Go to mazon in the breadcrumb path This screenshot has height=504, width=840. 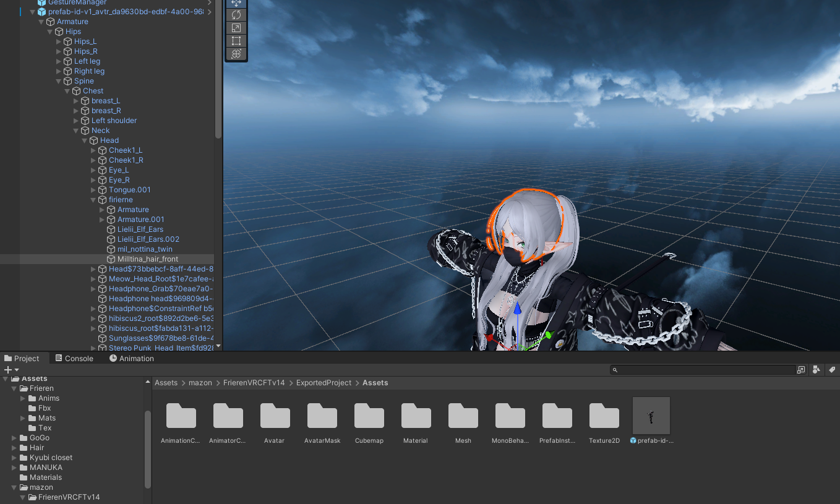click(200, 383)
